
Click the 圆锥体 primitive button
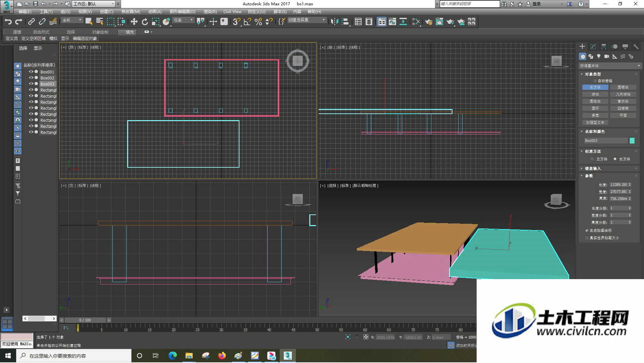pyautogui.click(x=623, y=87)
